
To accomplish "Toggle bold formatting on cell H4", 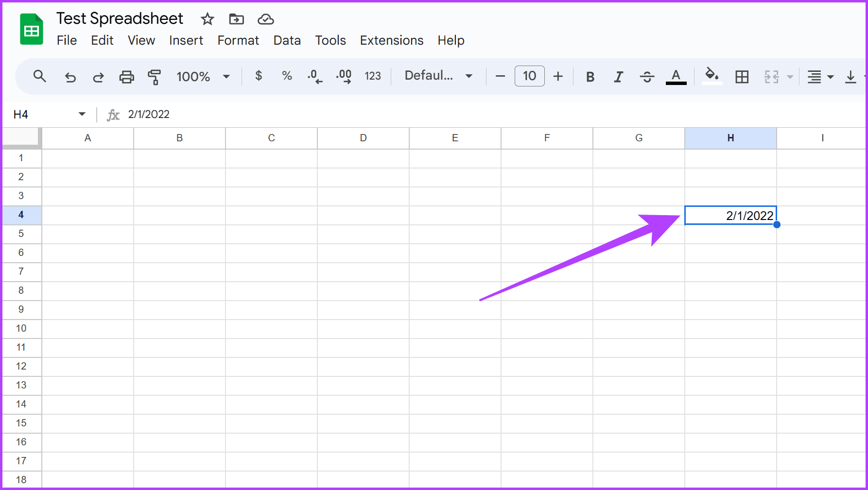I will point(590,76).
